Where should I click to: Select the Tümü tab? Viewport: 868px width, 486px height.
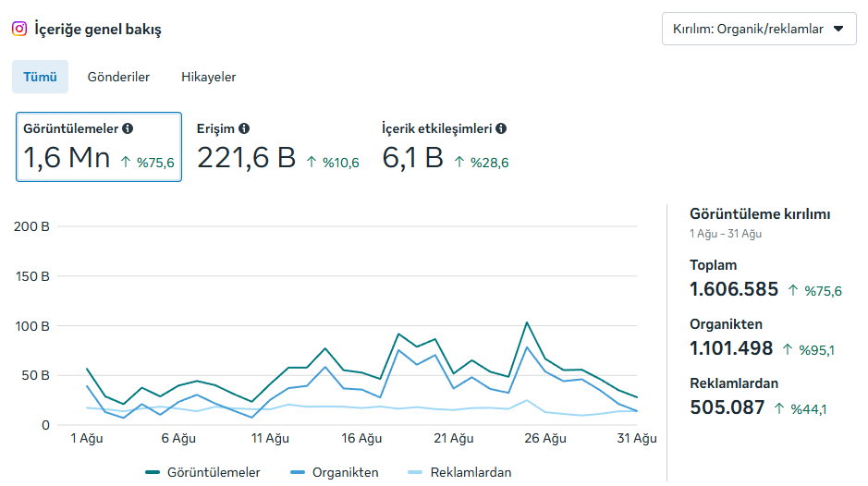(40, 77)
